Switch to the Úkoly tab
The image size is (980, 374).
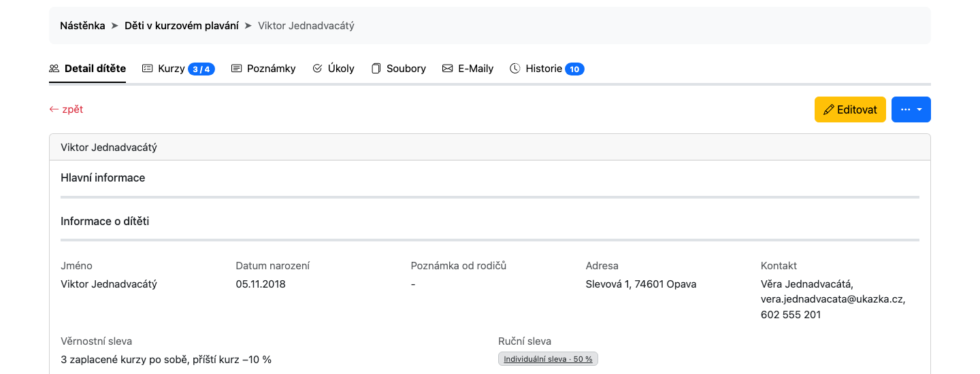click(333, 69)
